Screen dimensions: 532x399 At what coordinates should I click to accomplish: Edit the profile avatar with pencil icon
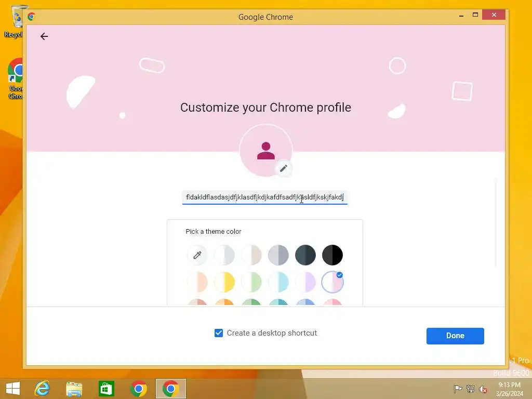tap(283, 168)
